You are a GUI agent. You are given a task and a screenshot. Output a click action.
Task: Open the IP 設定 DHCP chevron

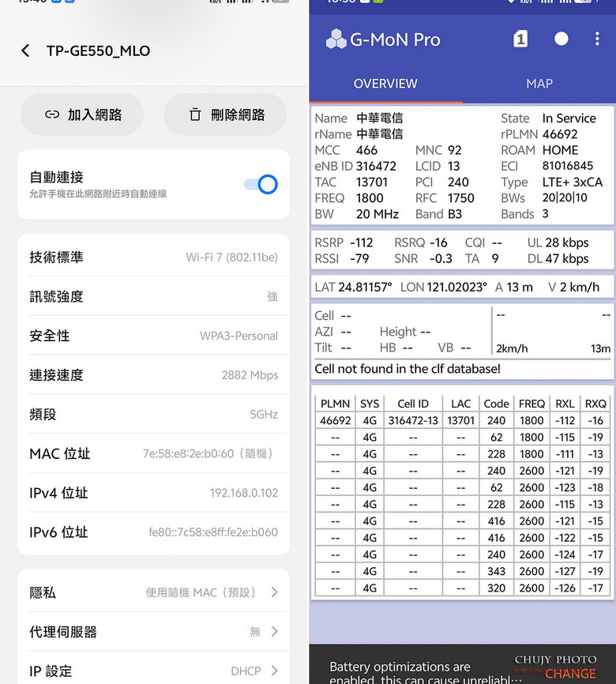click(x=274, y=671)
